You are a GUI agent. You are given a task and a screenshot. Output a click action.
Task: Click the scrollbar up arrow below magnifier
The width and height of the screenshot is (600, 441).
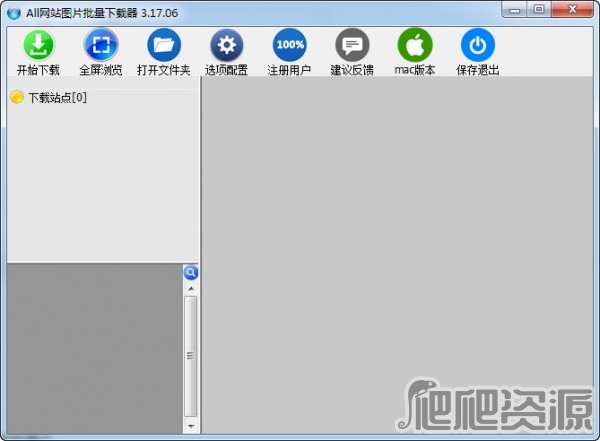point(191,288)
